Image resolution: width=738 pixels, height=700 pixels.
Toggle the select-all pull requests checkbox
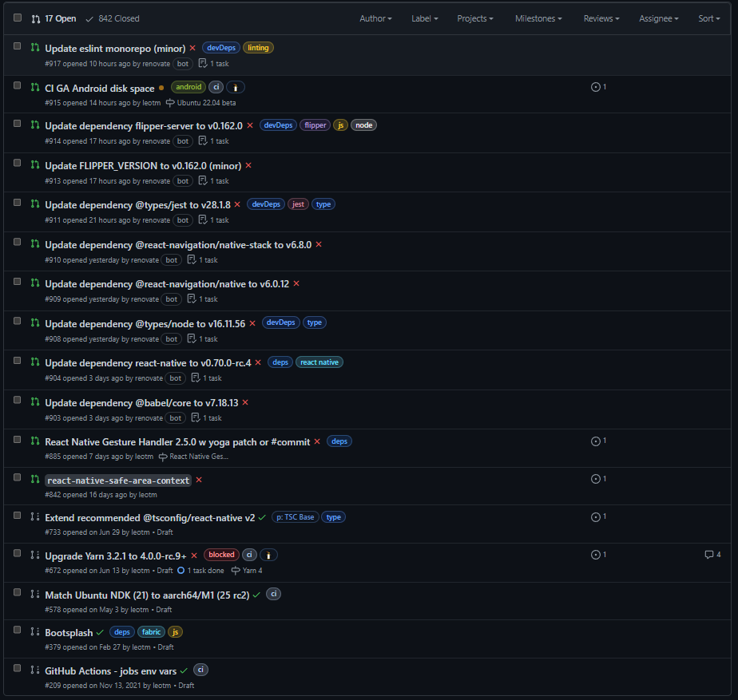(x=18, y=18)
